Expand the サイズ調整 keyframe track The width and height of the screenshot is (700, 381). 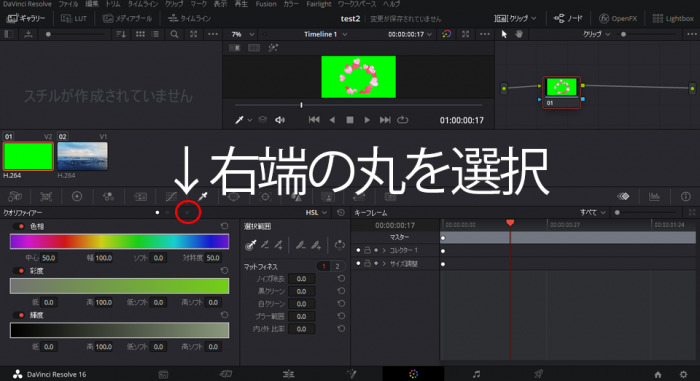tap(384, 264)
